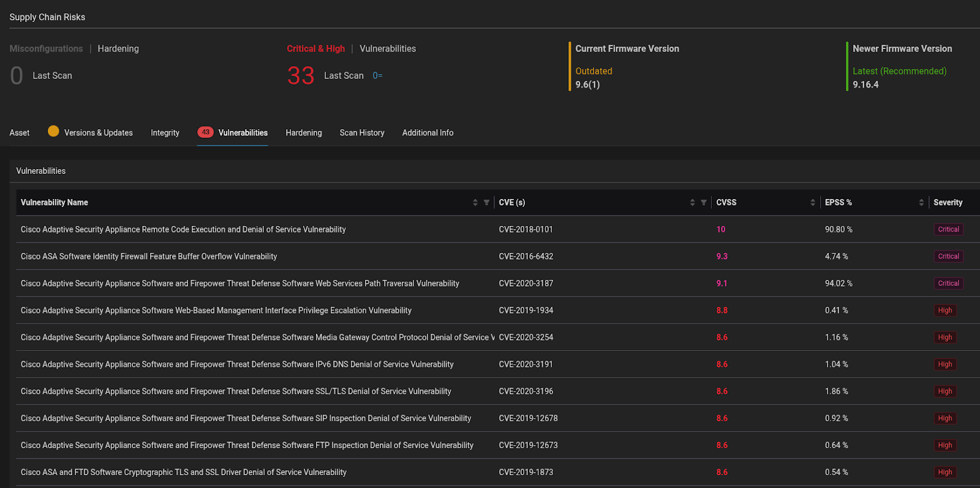
Task: Click the CVSS column header
Action: (726, 203)
